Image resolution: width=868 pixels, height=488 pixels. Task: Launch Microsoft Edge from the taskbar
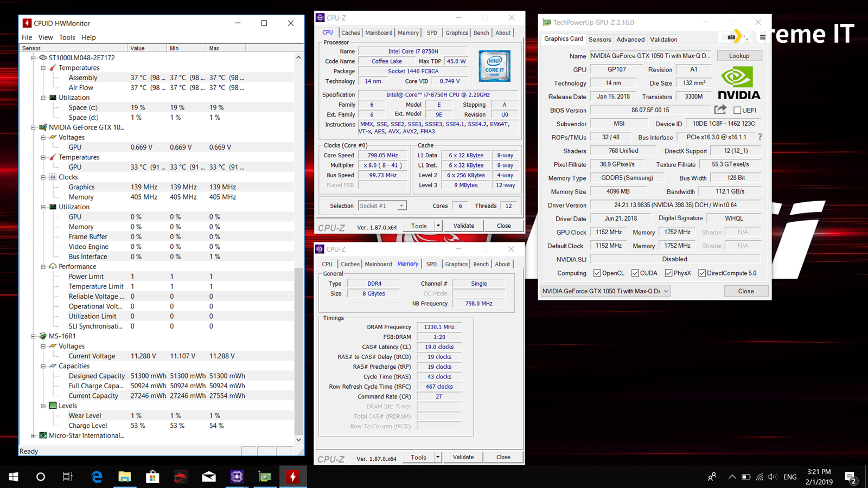pos(97,477)
